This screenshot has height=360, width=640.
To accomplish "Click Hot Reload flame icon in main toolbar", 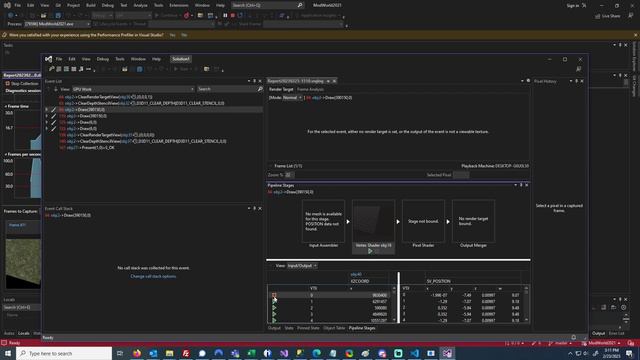I will [x=187, y=16].
